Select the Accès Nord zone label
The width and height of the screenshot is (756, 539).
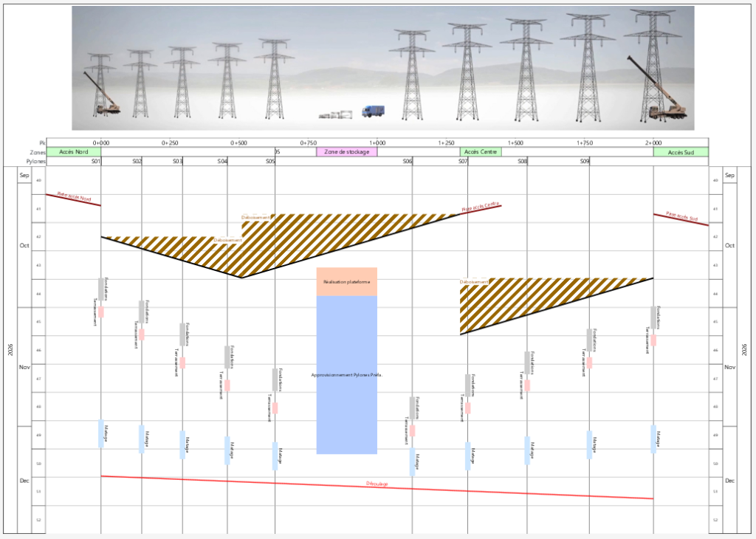click(x=74, y=152)
